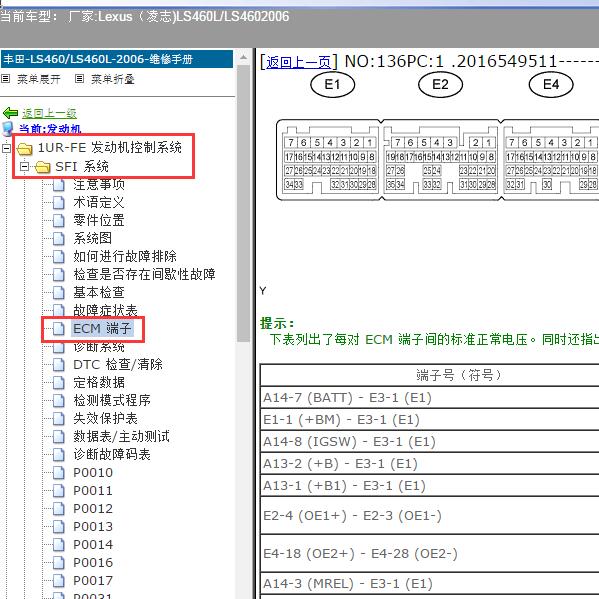
Task: Click the page icon beside 诊断故障码表
Action: pyautogui.click(x=58, y=454)
